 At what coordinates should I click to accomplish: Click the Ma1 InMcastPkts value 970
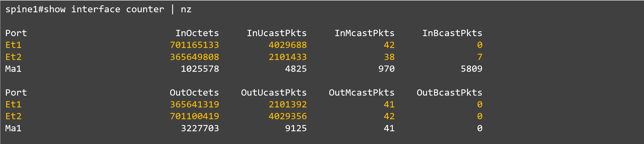(x=386, y=69)
